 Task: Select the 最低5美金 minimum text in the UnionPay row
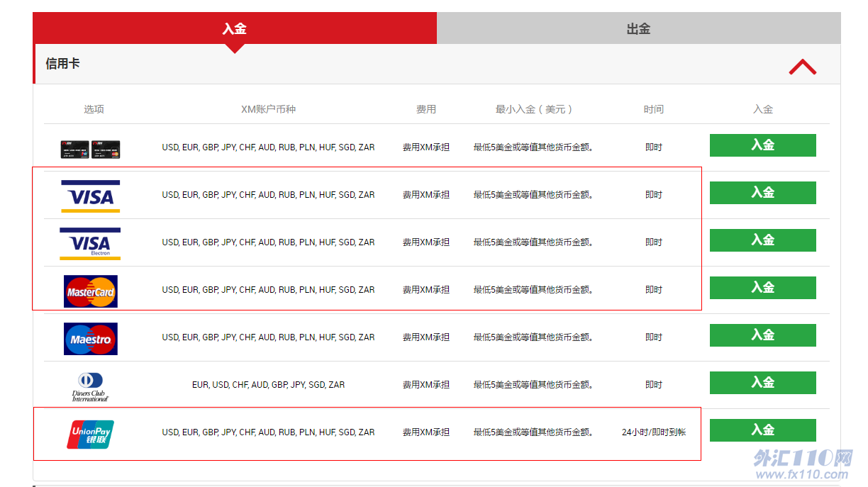click(533, 432)
